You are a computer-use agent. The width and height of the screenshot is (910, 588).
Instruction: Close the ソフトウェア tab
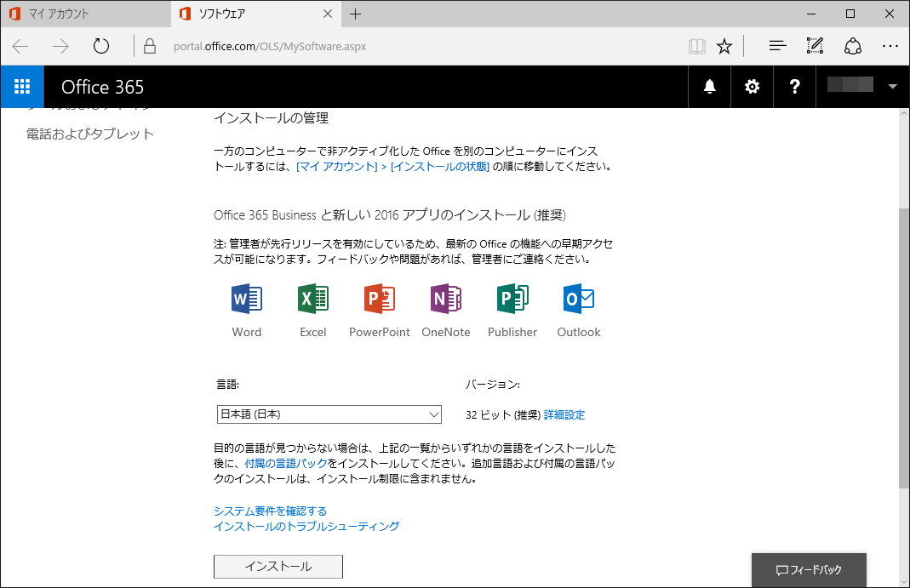coord(328,14)
